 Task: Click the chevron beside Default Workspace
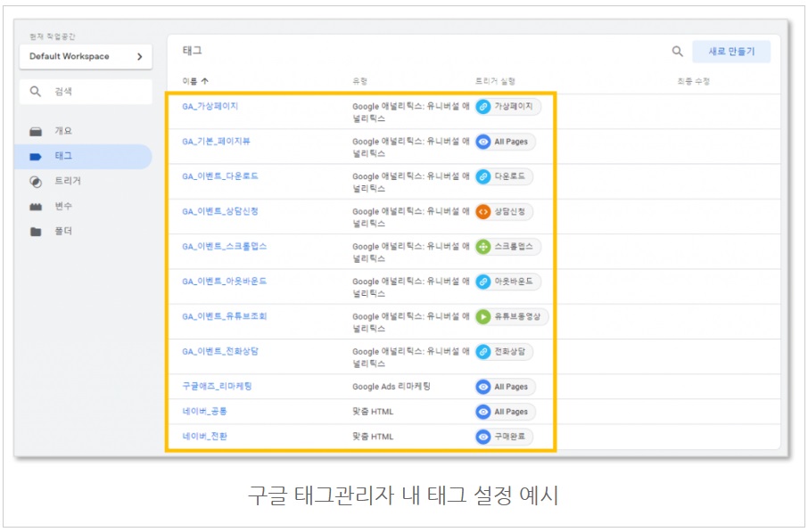pos(140,57)
